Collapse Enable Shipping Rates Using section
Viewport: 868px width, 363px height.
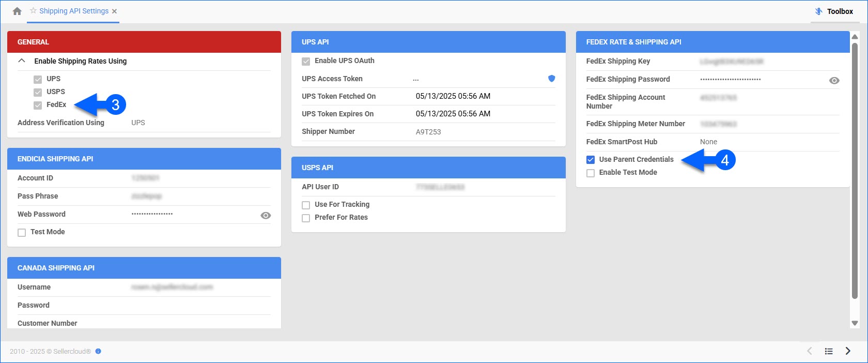[22, 61]
